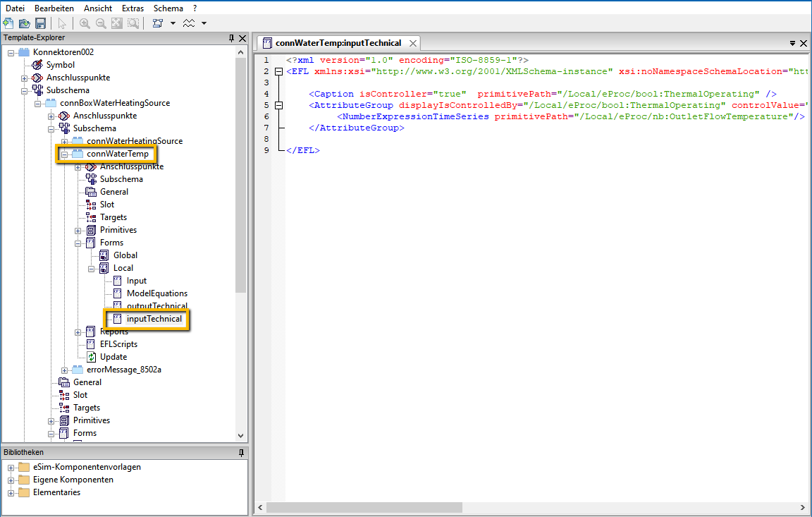Collapse the connWaterTemp node
The image size is (812, 517).
pos(64,154)
